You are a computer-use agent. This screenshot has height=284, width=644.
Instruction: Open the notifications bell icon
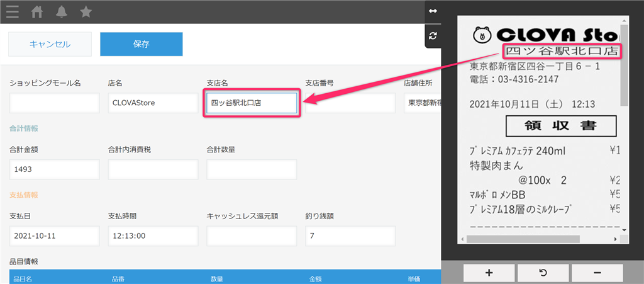pyautogui.click(x=62, y=13)
